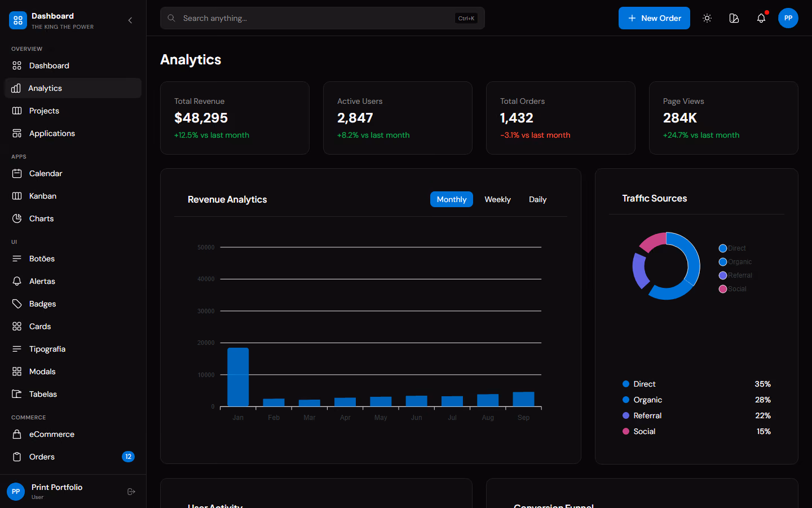812x508 pixels.
Task: Click the Referral purple dot in list
Action: click(x=626, y=415)
